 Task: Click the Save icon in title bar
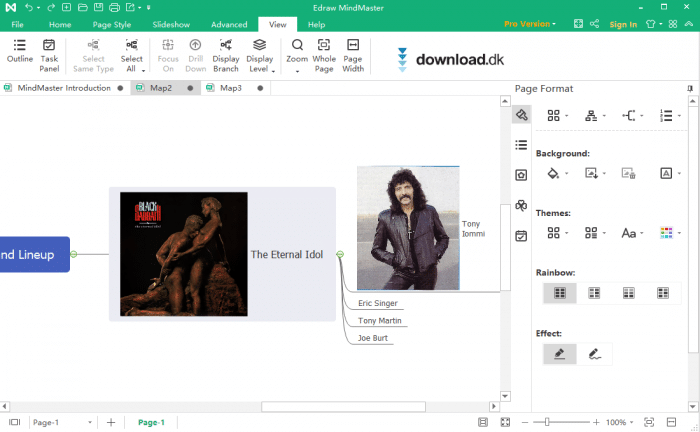99,8
